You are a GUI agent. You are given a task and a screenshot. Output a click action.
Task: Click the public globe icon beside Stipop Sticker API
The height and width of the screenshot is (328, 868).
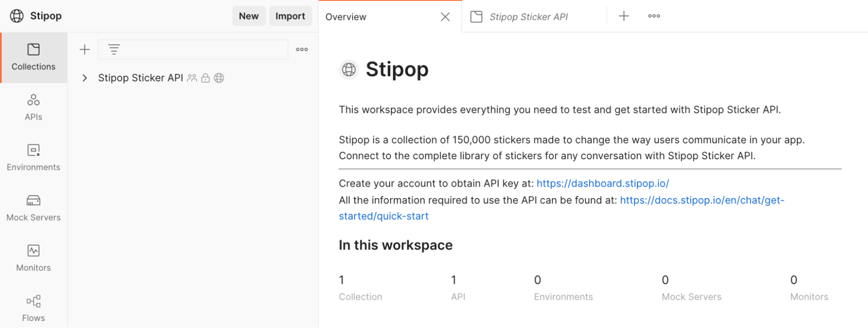219,78
